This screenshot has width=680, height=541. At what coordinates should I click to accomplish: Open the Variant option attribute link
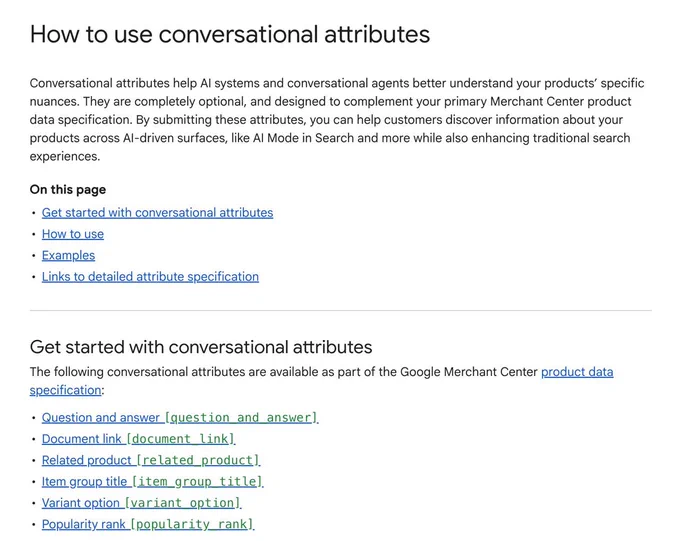(141, 503)
